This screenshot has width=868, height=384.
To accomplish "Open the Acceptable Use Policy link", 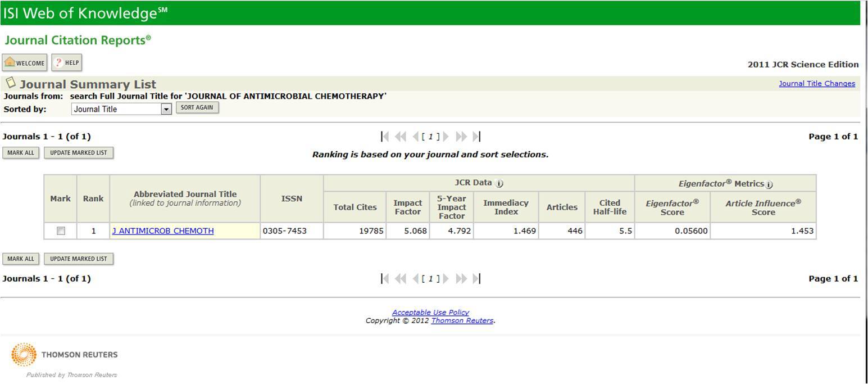I will [x=430, y=312].
